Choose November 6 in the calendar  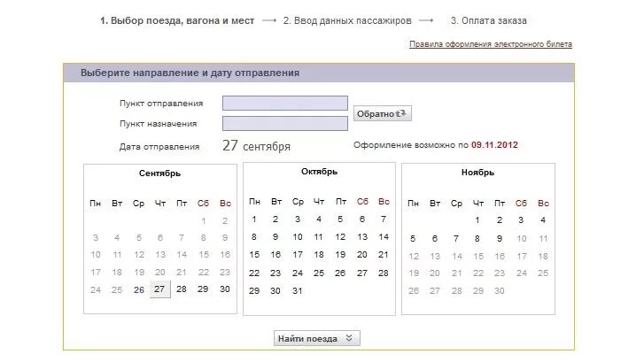click(435, 238)
